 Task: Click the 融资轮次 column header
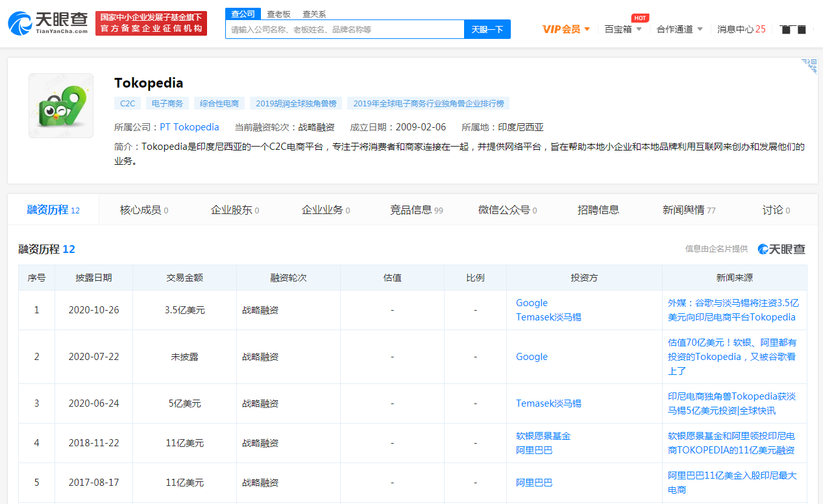click(289, 278)
